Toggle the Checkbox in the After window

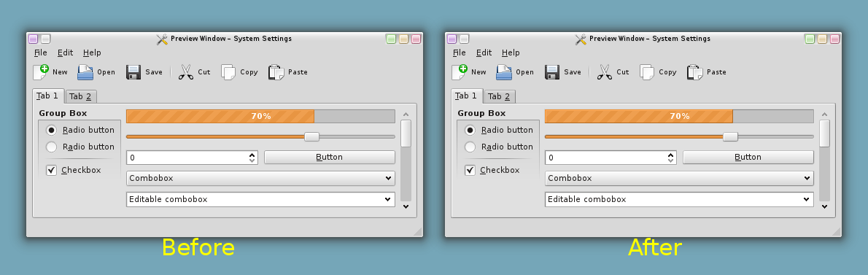pyautogui.click(x=470, y=170)
